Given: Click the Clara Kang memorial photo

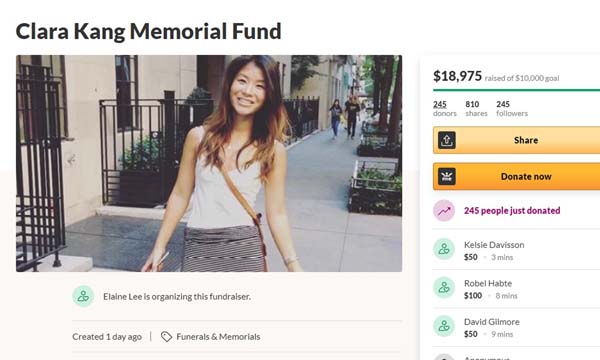Looking at the screenshot, I should pyautogui.click(x=209, y=163).
